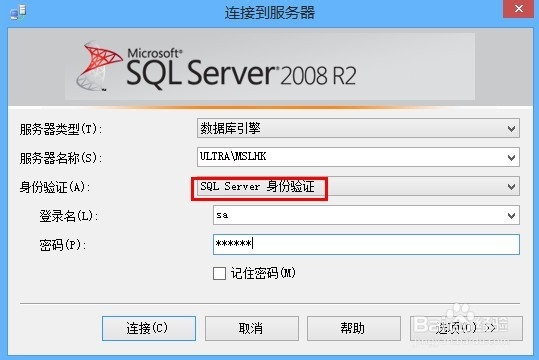Close the 连接到服务器 dialog
The width and height of the screenshot is (539, 360).
(x=519, y=9)
